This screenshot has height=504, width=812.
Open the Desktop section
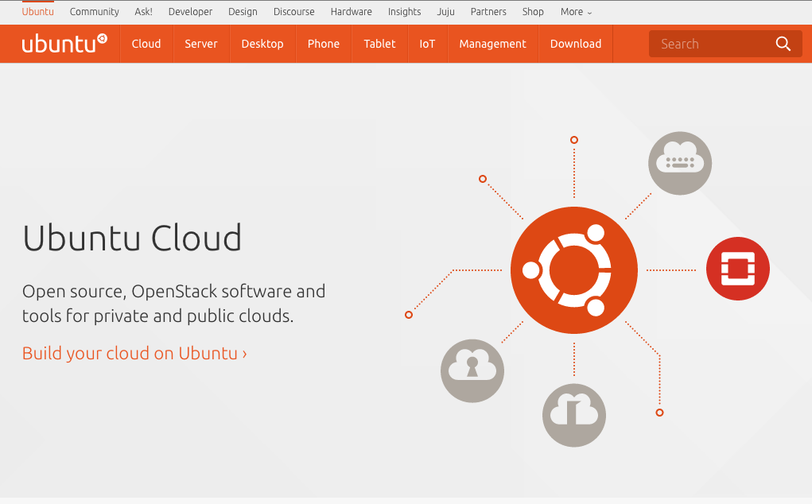click(x=262, y=44)
